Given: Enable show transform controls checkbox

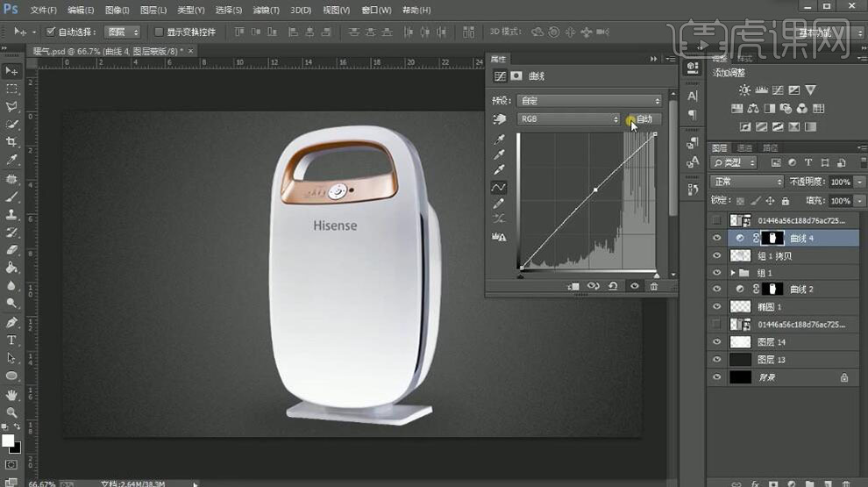Looking at the screenshot, I should click(159, 32).
